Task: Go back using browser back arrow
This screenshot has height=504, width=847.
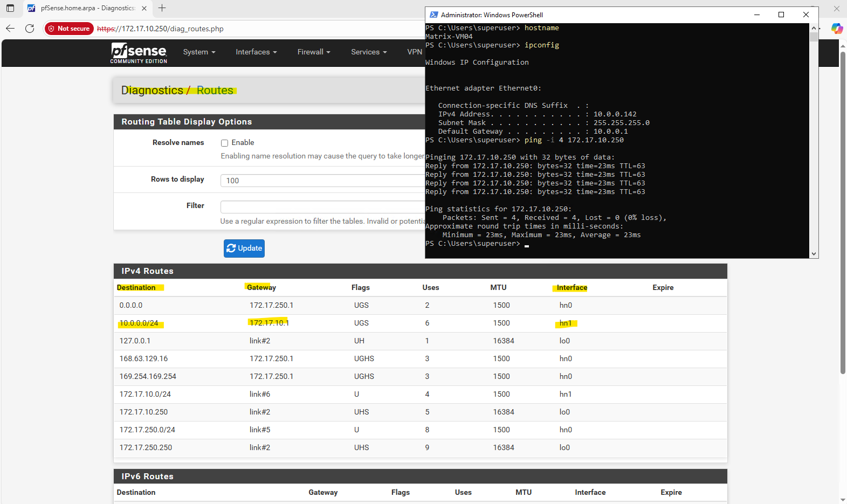Action: pos(10,29)
